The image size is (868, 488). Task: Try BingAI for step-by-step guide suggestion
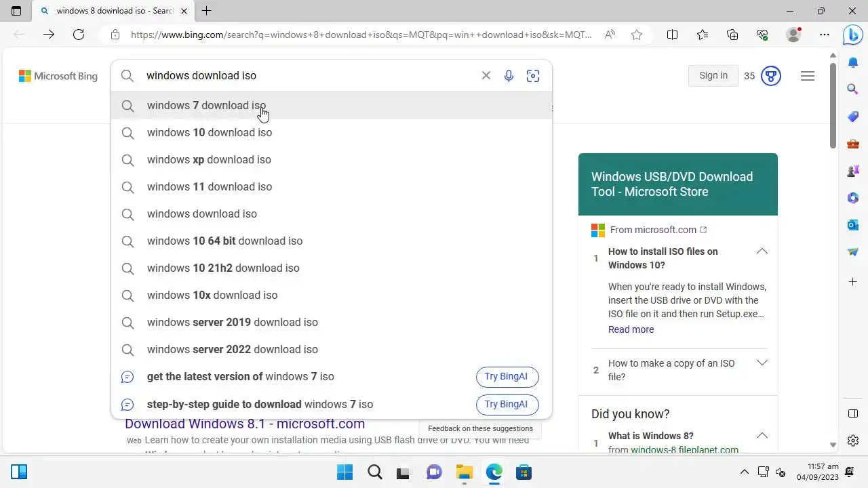[507, 405]
